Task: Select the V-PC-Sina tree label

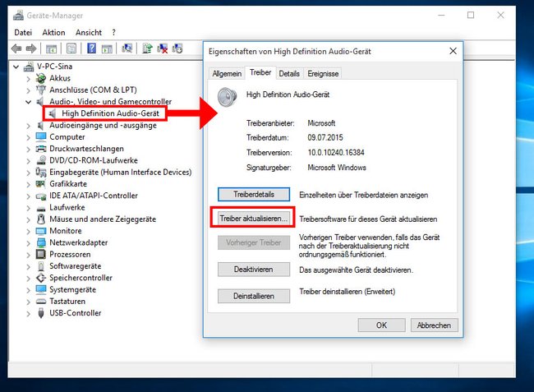Action: coord(54,67)
